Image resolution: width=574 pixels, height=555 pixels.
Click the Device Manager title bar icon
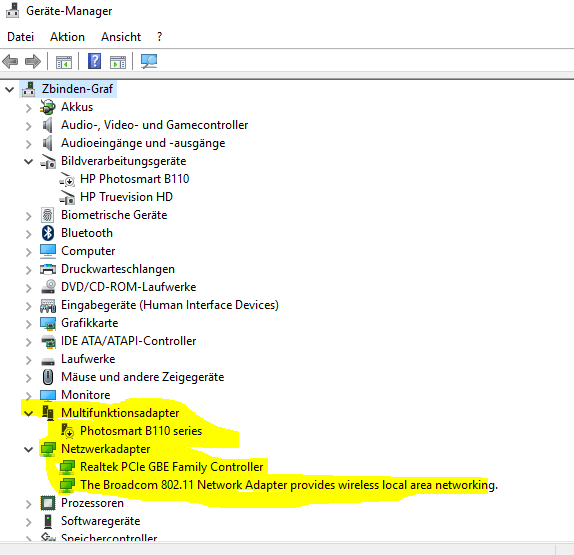pyautogui.click(x=13, y=10)
